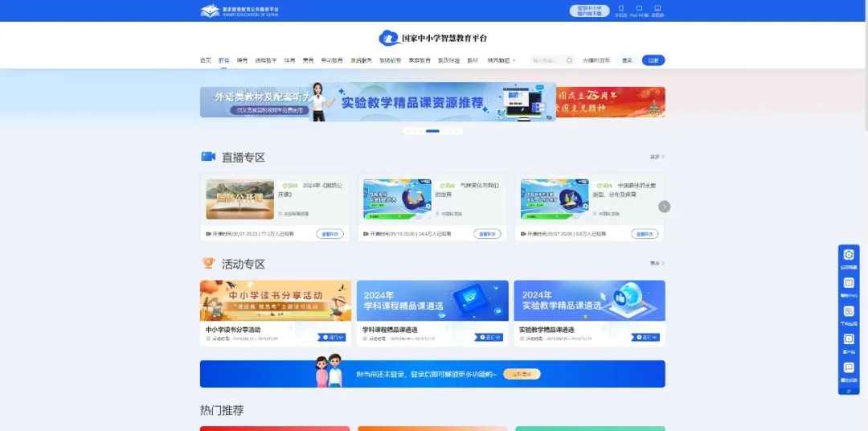Go to 首页 in the navigation bar
This screenshot has width=868, height=431.
(206, 60)
